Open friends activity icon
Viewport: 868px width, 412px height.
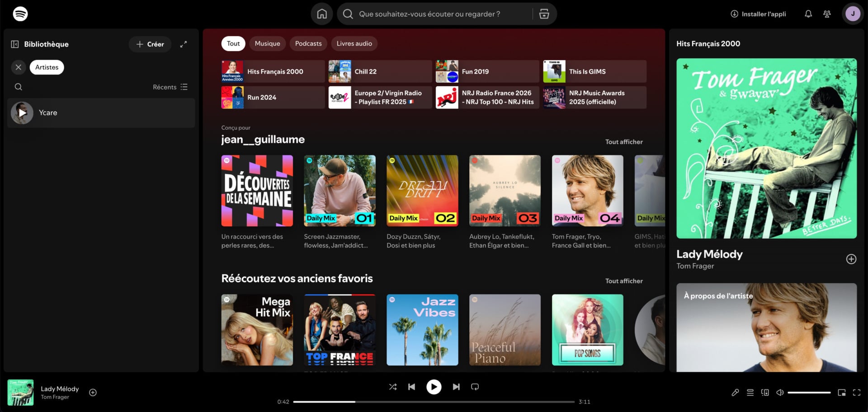827,14
